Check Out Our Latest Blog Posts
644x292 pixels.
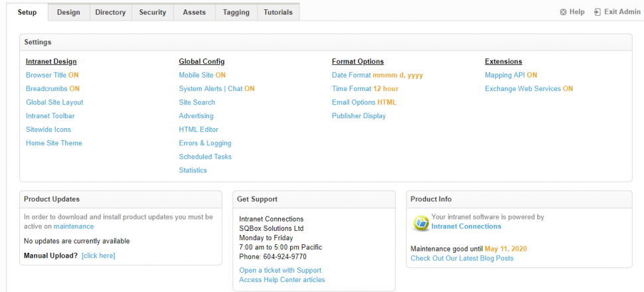461,258
